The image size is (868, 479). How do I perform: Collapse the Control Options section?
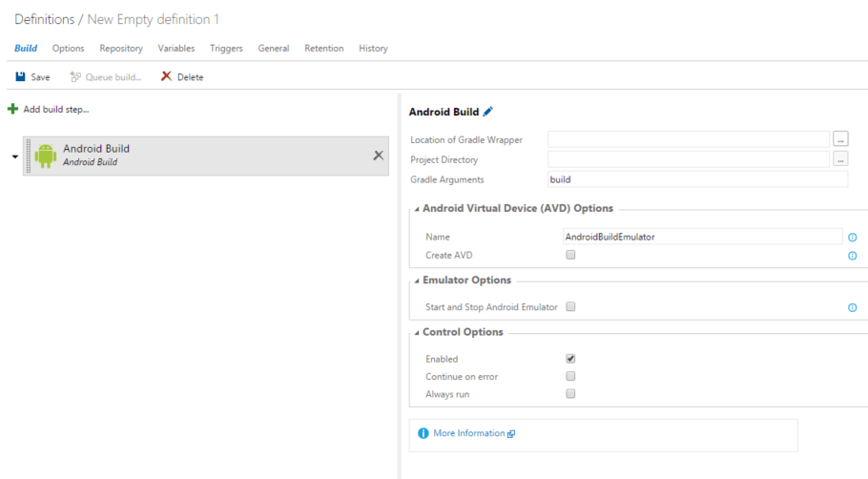[x=416, y=333]
